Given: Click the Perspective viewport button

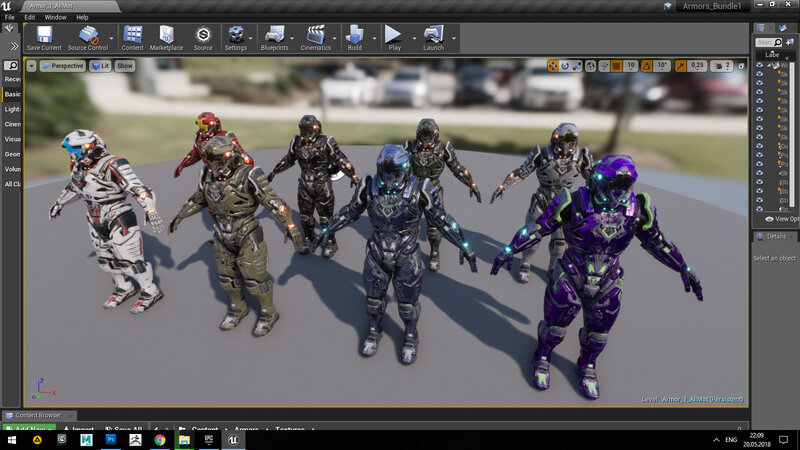Looking at the screenshot, I should [x=63, y=66].
